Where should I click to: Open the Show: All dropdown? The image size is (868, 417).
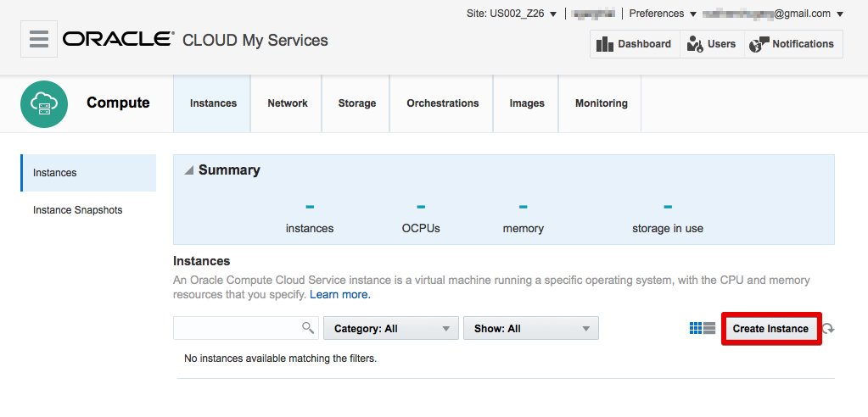tap(531, 329)
